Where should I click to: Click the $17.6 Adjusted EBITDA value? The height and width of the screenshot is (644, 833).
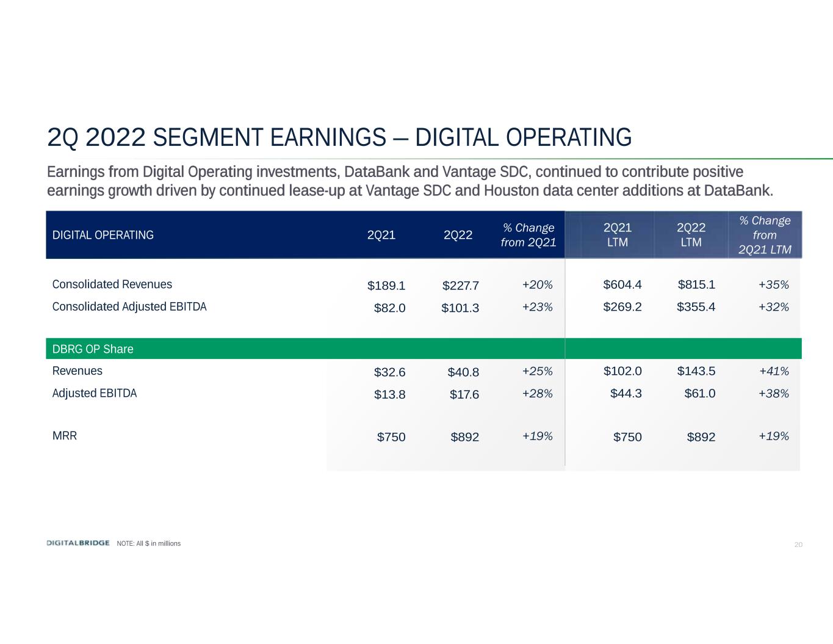464,394
